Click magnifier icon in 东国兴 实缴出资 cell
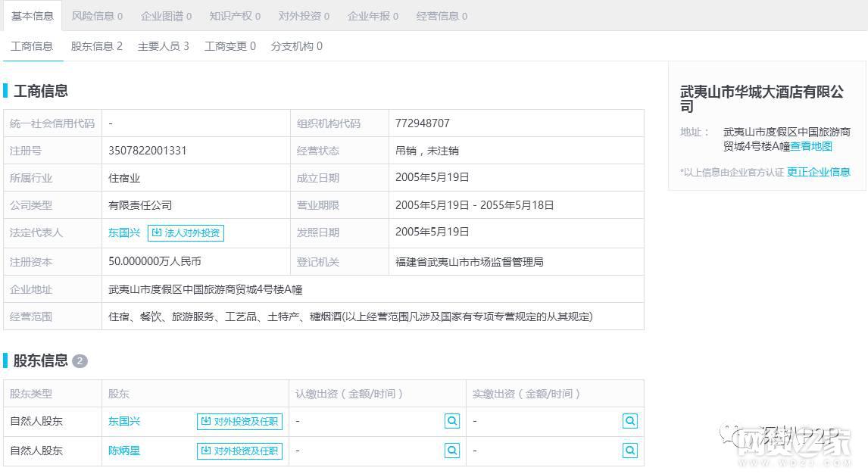 629,421
